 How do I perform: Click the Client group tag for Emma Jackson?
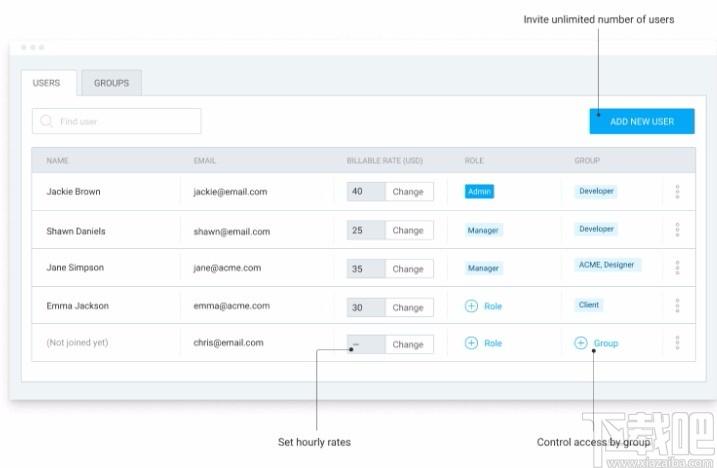point(589,305)
